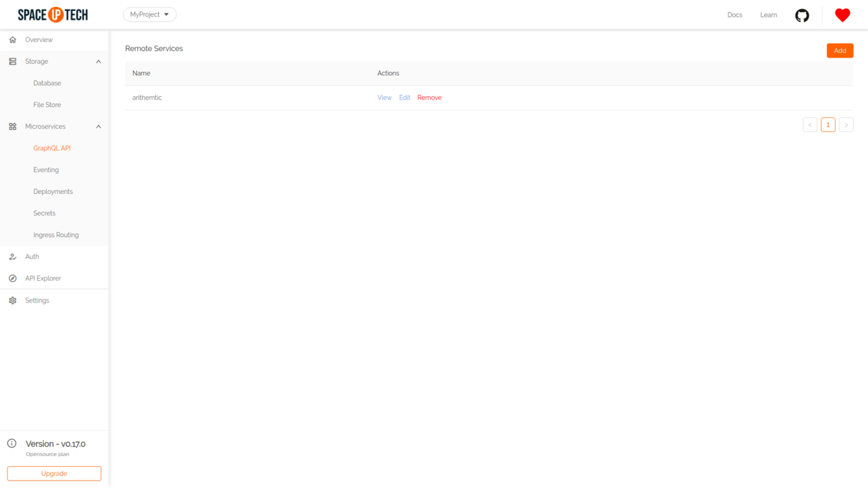Image resolution: width=868 pixels, height=488 pixels.
Task: Go to next page in pagination
Action: point(846,125)
